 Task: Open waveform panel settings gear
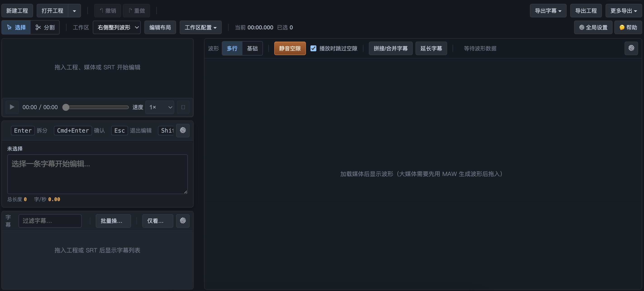point(631,48)
